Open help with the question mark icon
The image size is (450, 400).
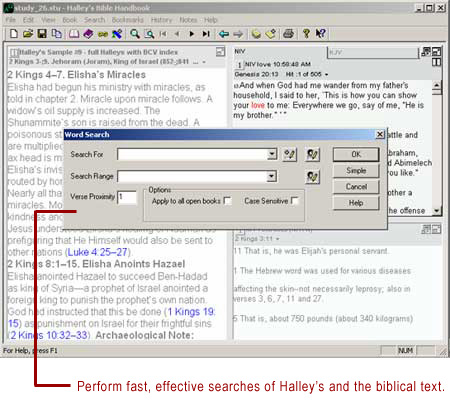click(x=306, y=34)
